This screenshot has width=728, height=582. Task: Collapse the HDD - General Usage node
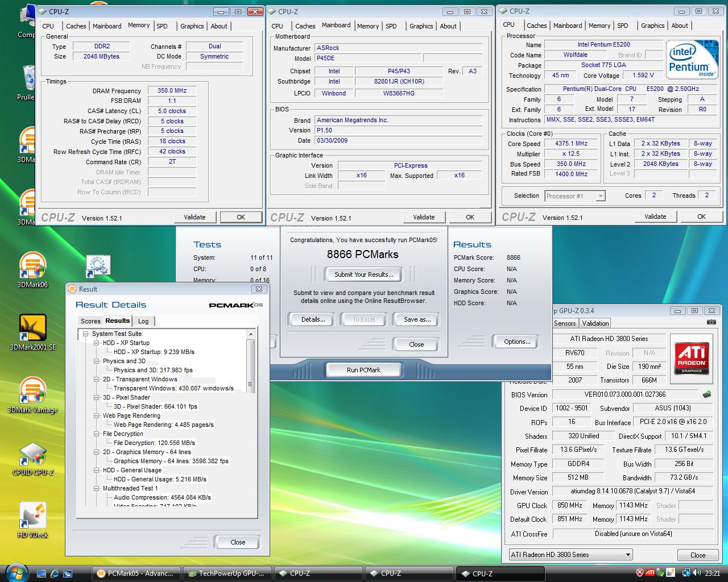tap(96, 471)
